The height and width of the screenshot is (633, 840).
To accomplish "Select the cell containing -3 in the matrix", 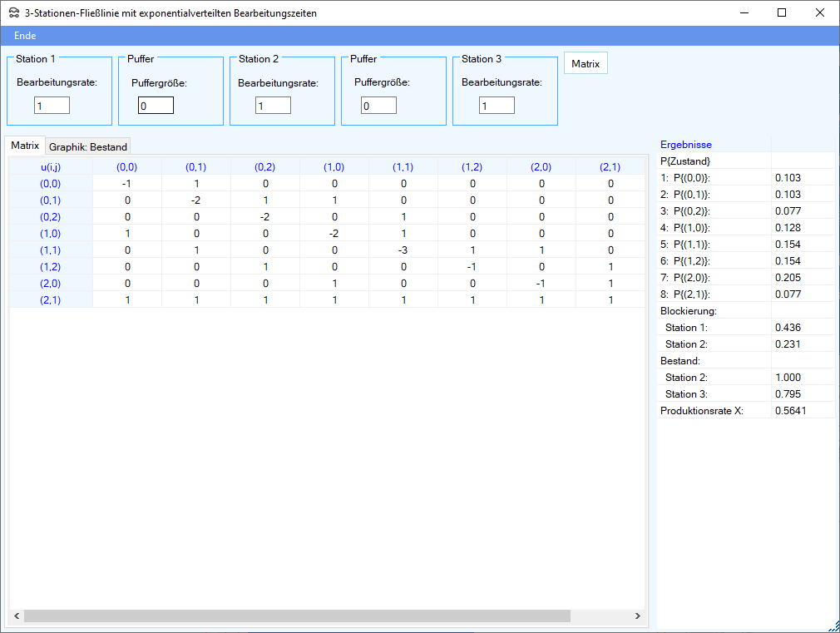I will (x=403, y=250).
